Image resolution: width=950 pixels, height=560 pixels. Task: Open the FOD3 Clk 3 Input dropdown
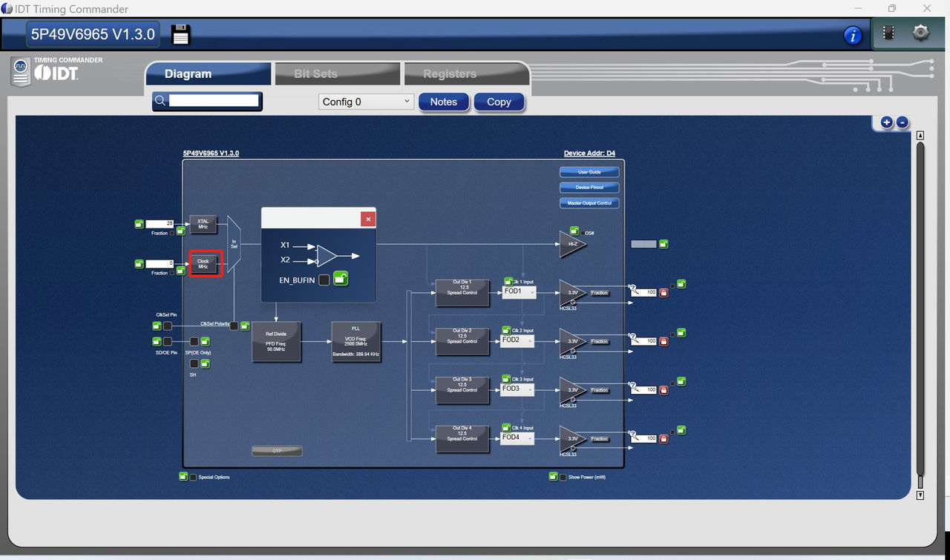(517, 389)
